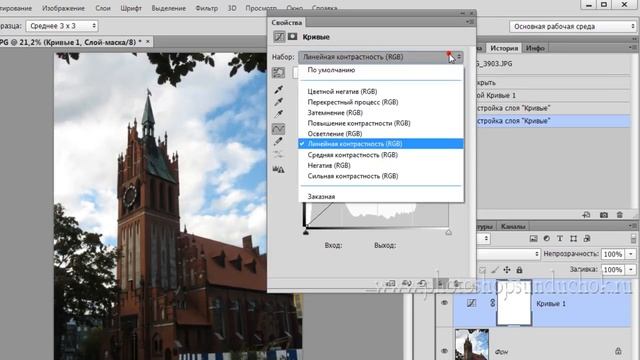Pick the white point eyedropper
Image resolution: width=640 pixels, height=360 pixels.
pyautogui.click(x=279, y=114)
